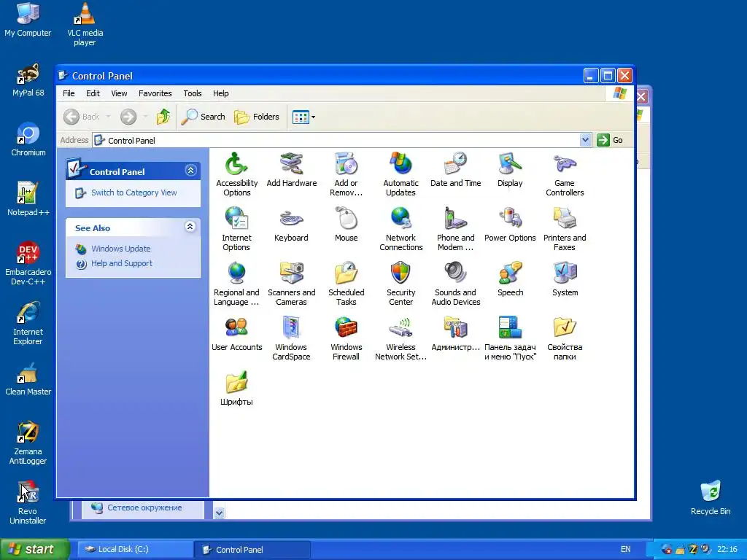Select Game Controllers icon
This screenshot has height=560, width=747.
pyautogui.click(x=565, y=164)
